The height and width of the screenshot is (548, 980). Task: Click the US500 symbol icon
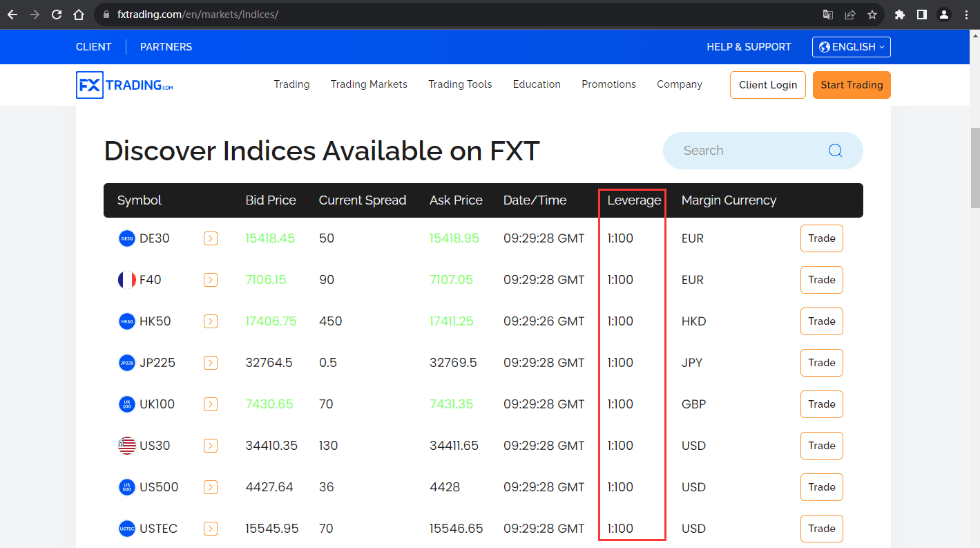point(127,487)
